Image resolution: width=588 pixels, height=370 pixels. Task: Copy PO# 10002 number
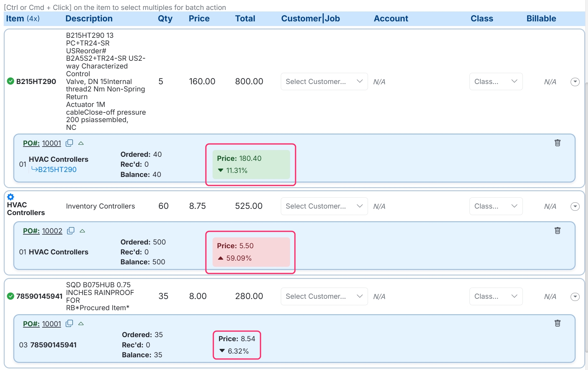[x=71, y=231]
